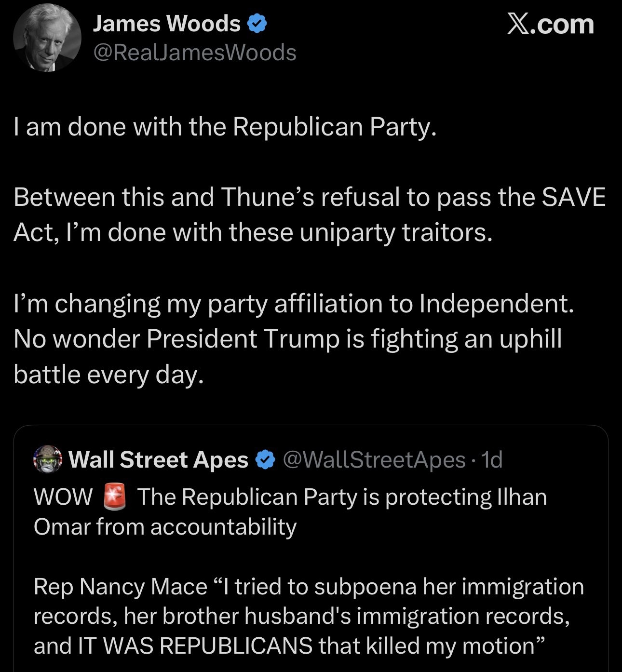Screen dimensions: 622x672
Task: Click James Woods' blue verified badge
Action: coord(257,24)
